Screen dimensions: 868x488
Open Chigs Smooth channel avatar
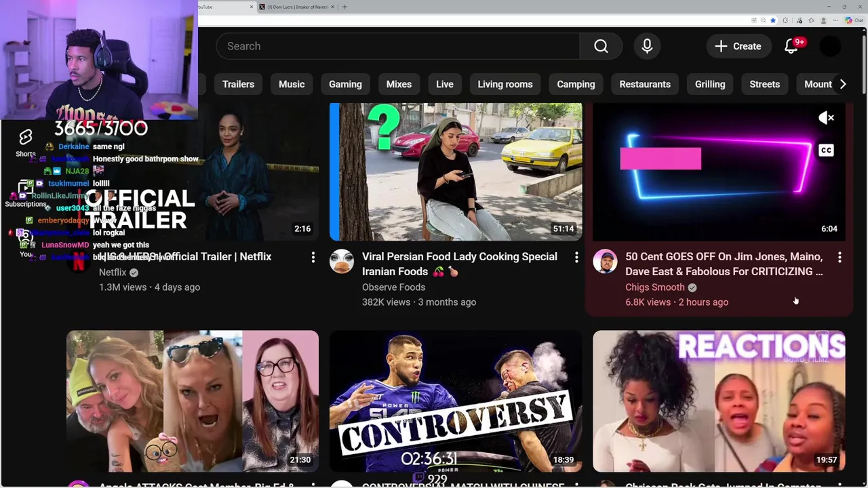point(605,261)
